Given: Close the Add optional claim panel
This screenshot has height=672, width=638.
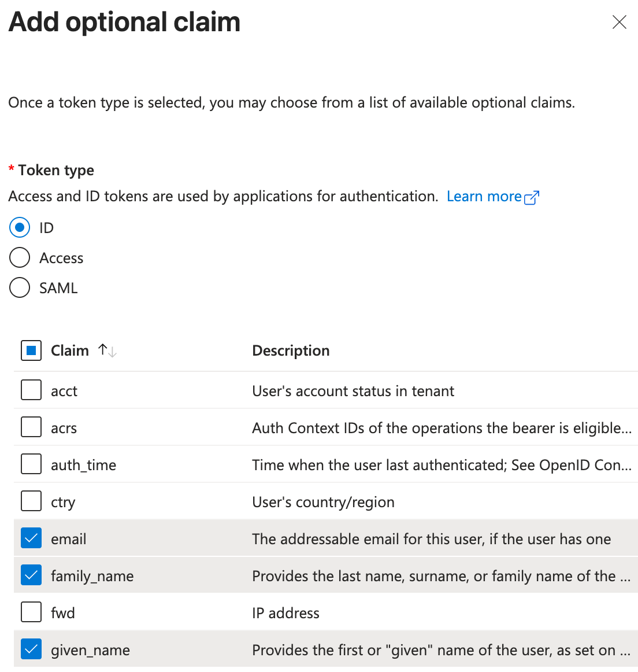Looking at the screenshot, I should coord(619,23).
